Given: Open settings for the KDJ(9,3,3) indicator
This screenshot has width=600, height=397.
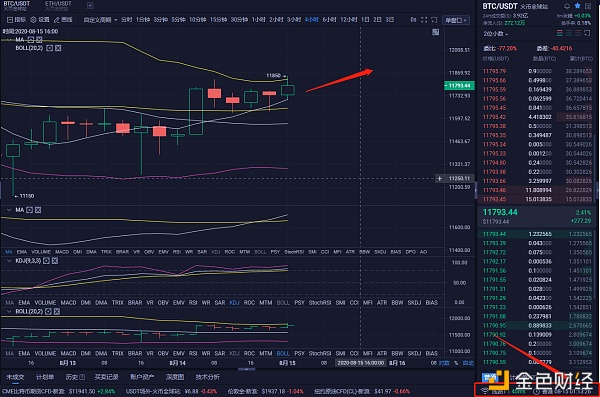Looking at the screenshot, I should [46, 261].
